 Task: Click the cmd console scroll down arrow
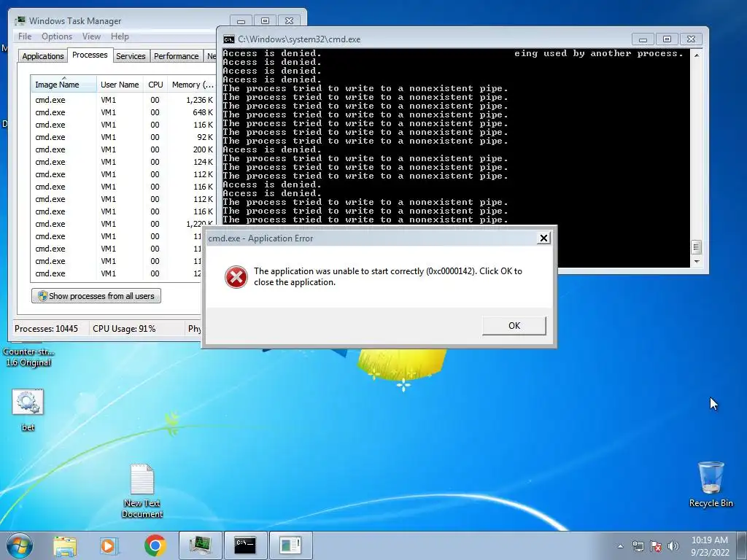click(697, 262)
